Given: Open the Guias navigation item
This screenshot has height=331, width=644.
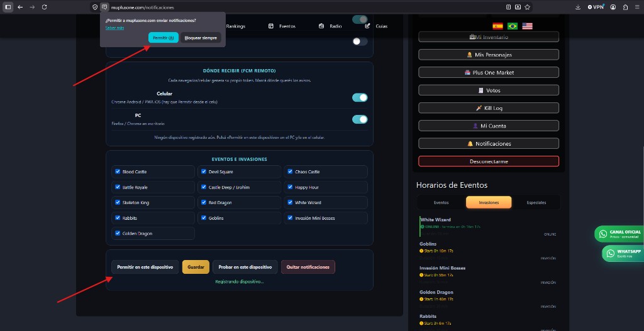Looking at the screenshot, I should coord(382,26).
